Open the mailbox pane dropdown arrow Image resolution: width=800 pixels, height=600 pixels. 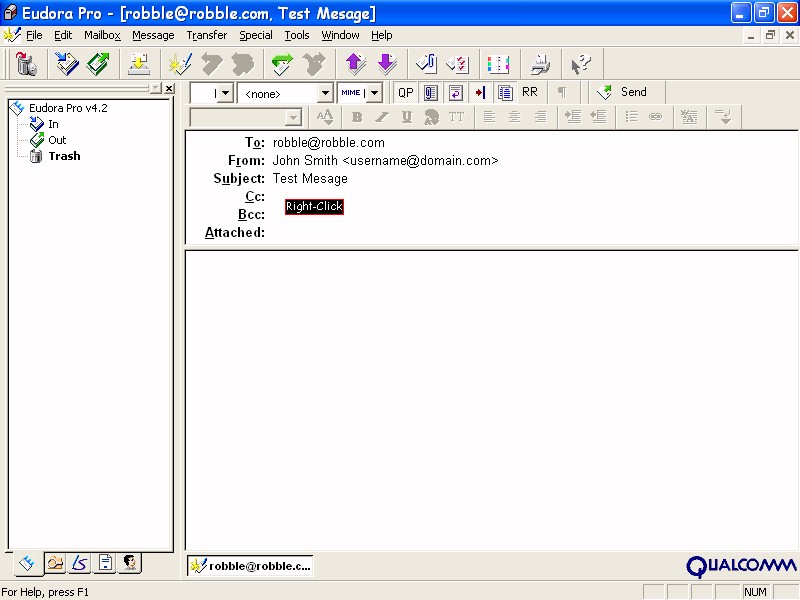pos(156,88)
